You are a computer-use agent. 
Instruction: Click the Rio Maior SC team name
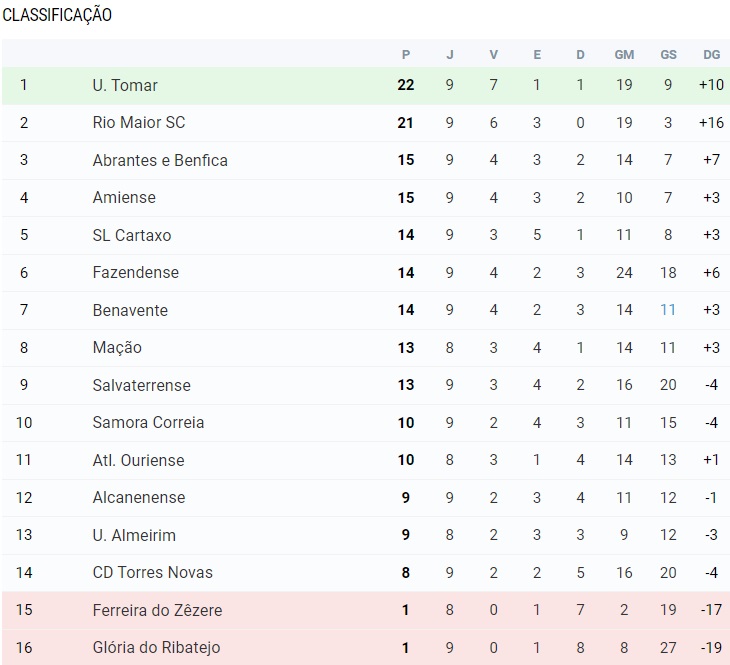click(138, 122)
